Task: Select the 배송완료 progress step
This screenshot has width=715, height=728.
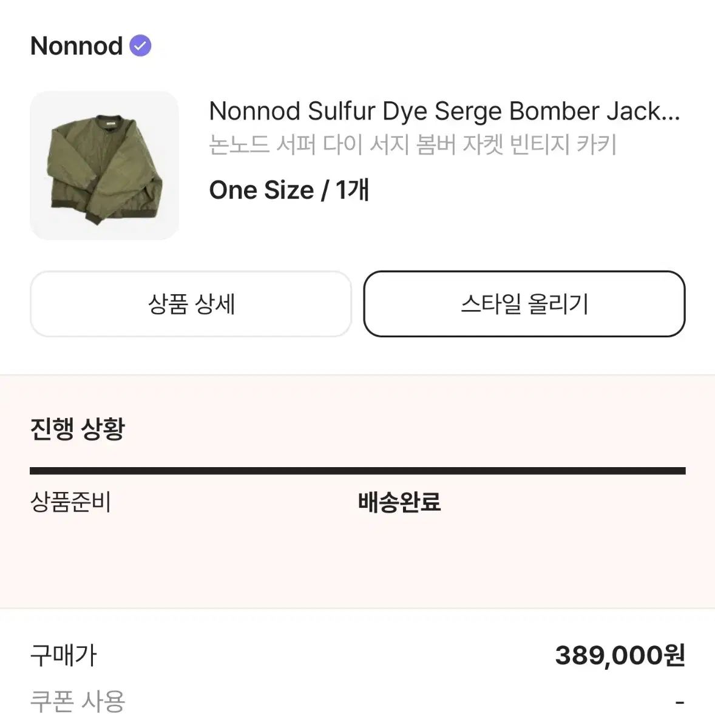Action: click(x=399, y=502)
